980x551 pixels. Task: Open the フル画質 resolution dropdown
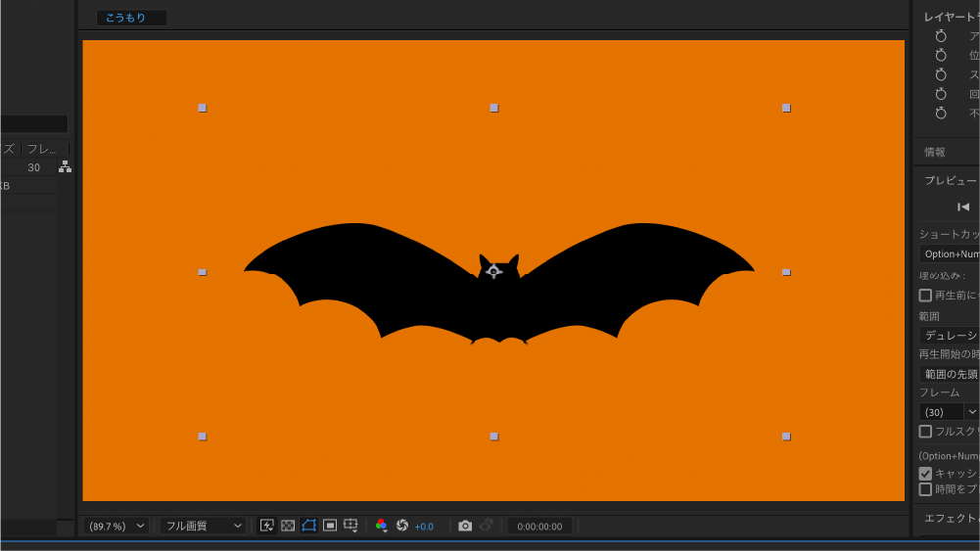(x=204, y=526)
